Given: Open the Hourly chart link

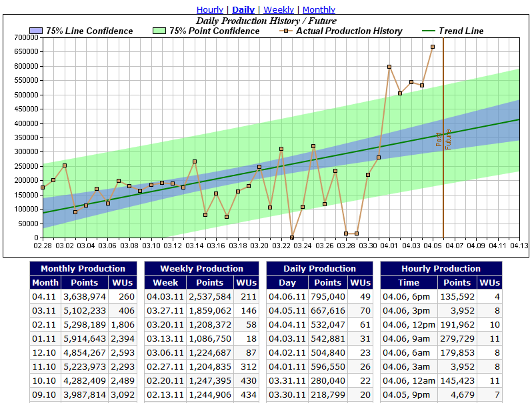Looking at the screenshot, I should click(210, 9).
